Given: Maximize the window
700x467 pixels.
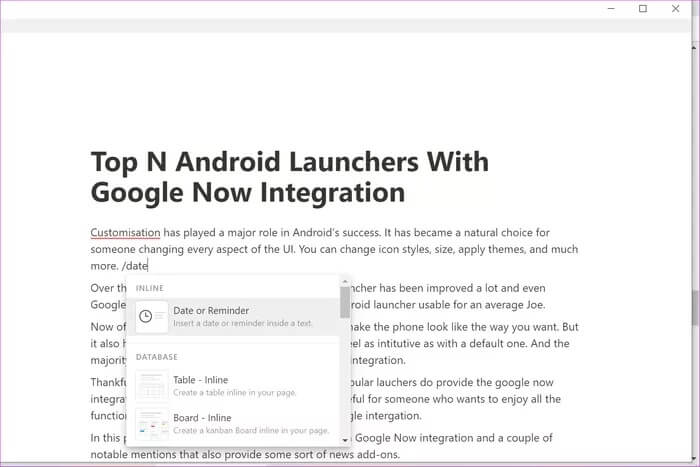Looking at the screenshot, I should (643, 8).
